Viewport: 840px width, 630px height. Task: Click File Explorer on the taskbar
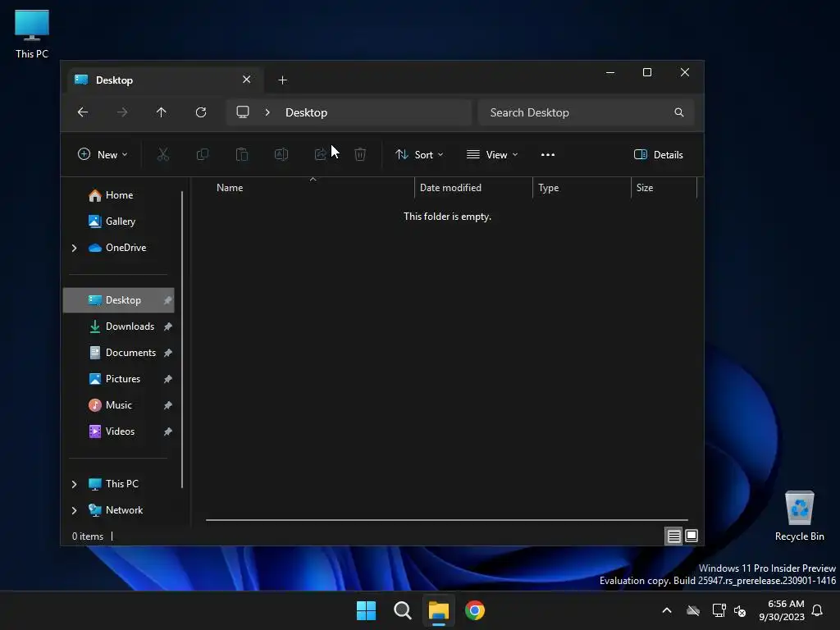click(439, 610)
